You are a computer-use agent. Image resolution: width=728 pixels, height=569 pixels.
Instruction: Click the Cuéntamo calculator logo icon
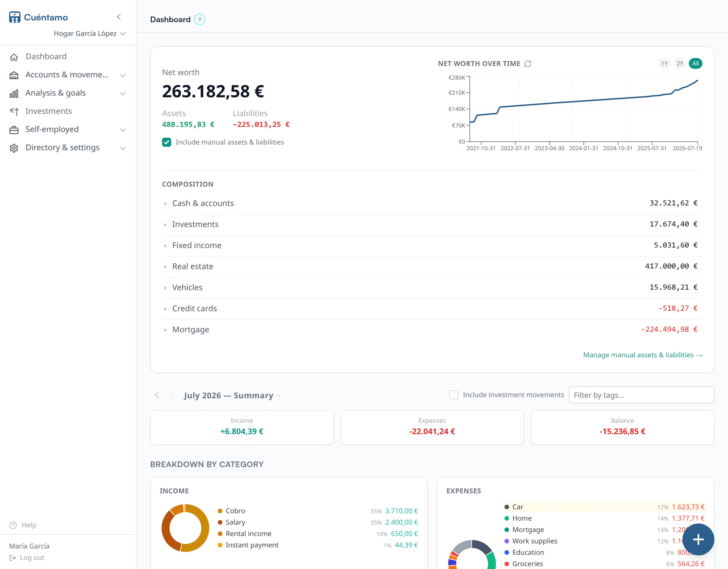15,17
